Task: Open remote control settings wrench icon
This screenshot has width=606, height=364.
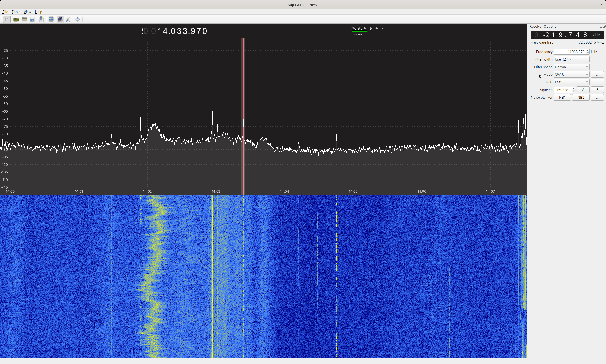Action: pyautogui.click(x=68, y=19)
